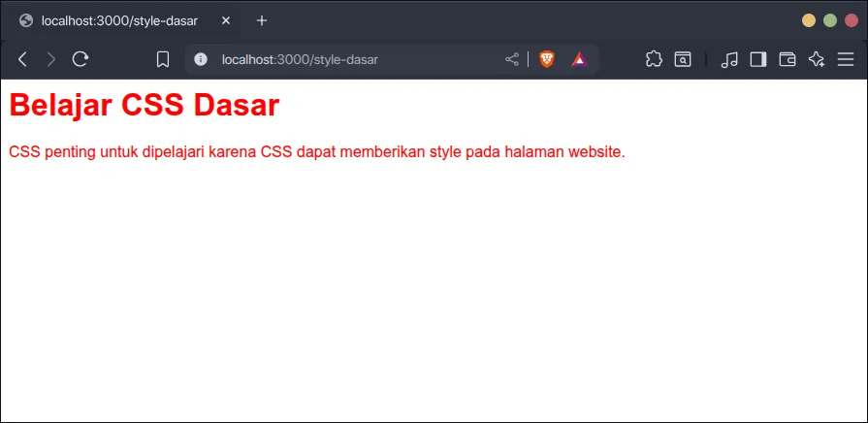The image size is (868, 423).
Task: Toggle the sidebar panel
Action: pyautogui.click(x=757, y=59)
